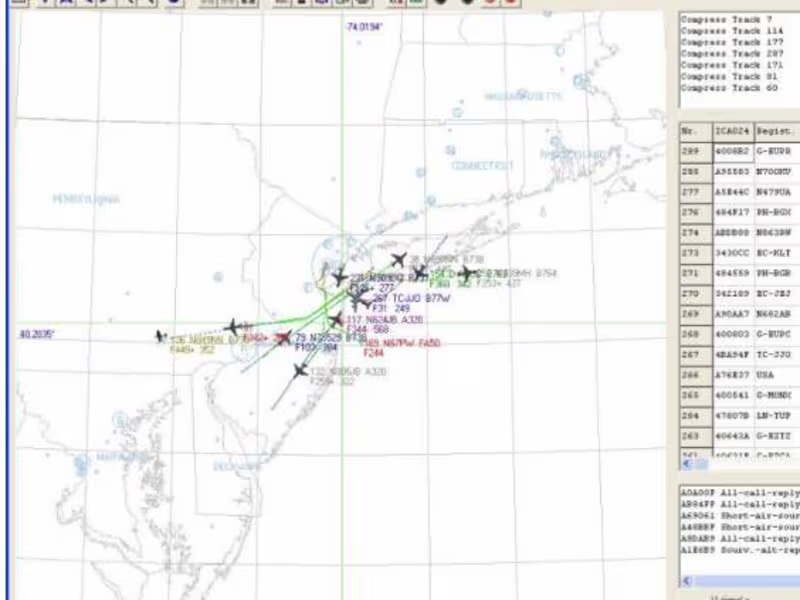This screenshot has width=800, height=600.
Task: Click registration cell N602AB
Action: click(777, 314)
